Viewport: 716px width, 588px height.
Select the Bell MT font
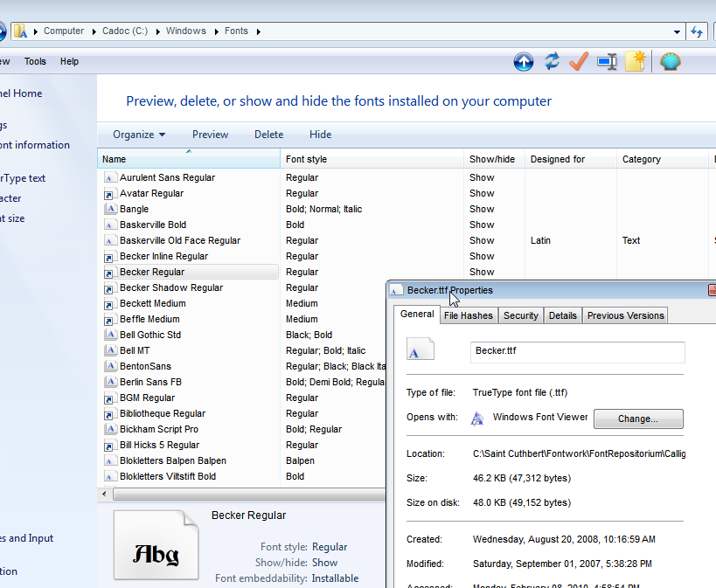point(135,351)
